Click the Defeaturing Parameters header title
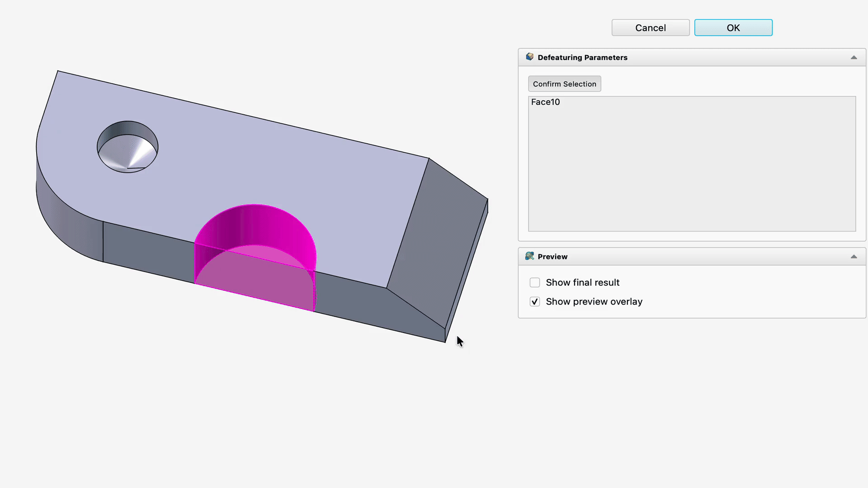The width and height of the screenshot is (868, 488). pyautogui.click(x=582, y=57)
